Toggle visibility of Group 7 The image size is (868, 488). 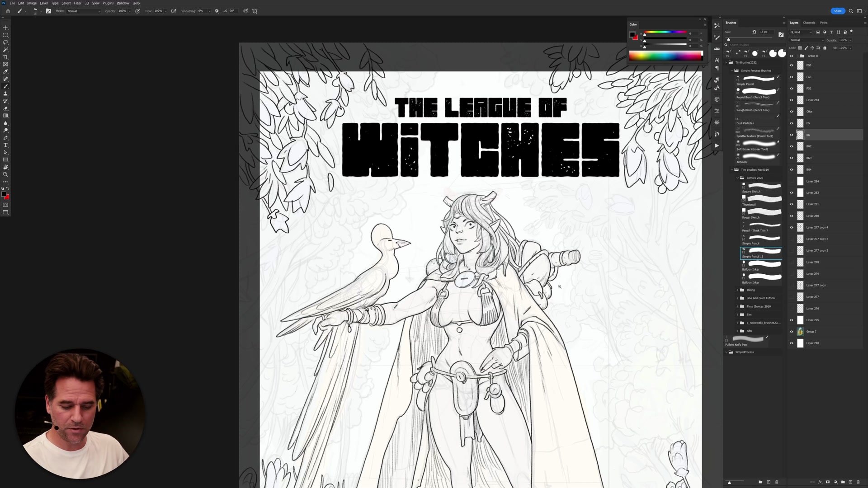[x=791, y=332]
